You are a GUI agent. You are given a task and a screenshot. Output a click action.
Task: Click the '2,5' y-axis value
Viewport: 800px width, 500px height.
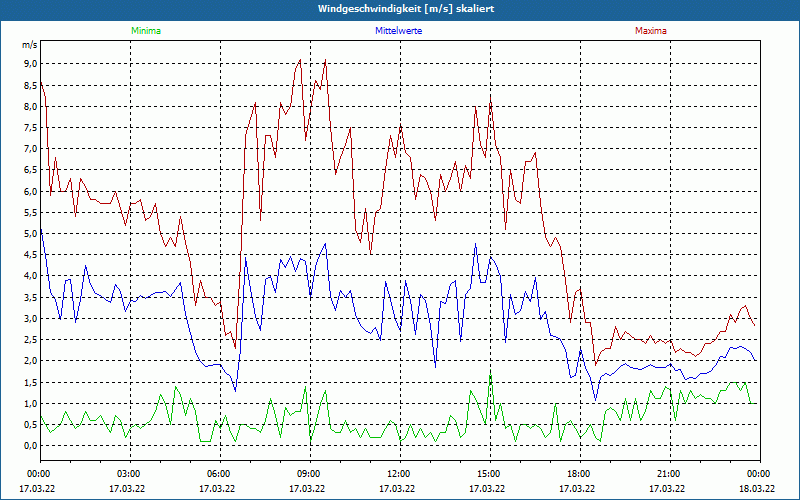tap(31, 340)
